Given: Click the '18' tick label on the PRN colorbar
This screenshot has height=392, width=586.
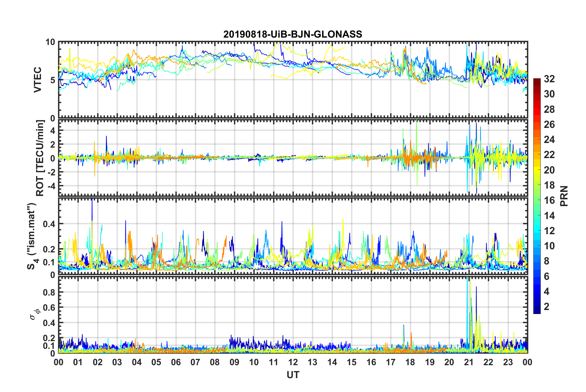Looking at the screenshot, I should pos(549,185).
